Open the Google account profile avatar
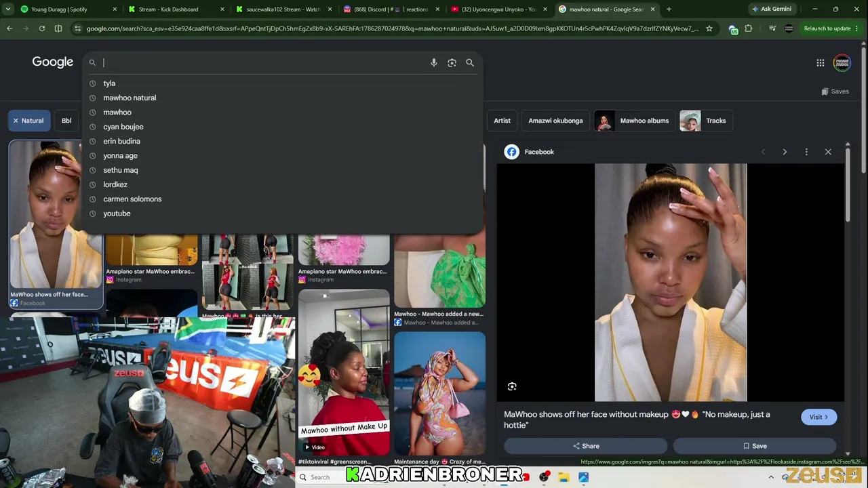The height and width of the screenshot is (488, 868). click(x=842, y=62)
